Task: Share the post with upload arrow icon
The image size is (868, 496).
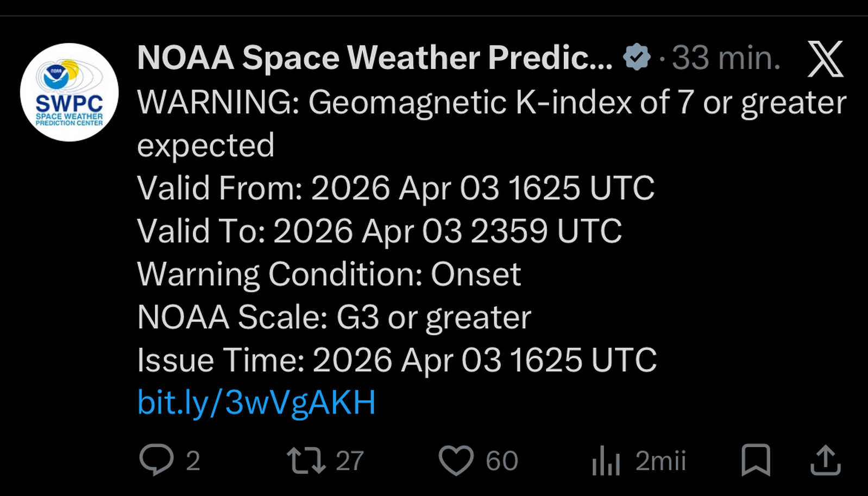Action: (825, 460)
